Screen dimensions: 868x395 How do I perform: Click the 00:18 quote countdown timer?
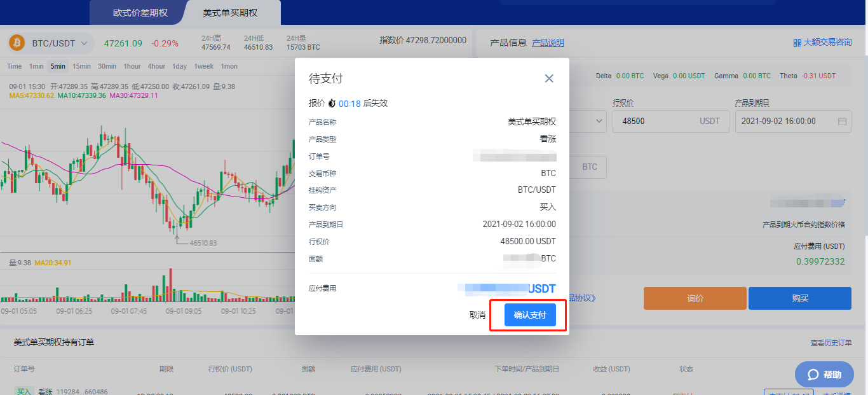point(349,103)
